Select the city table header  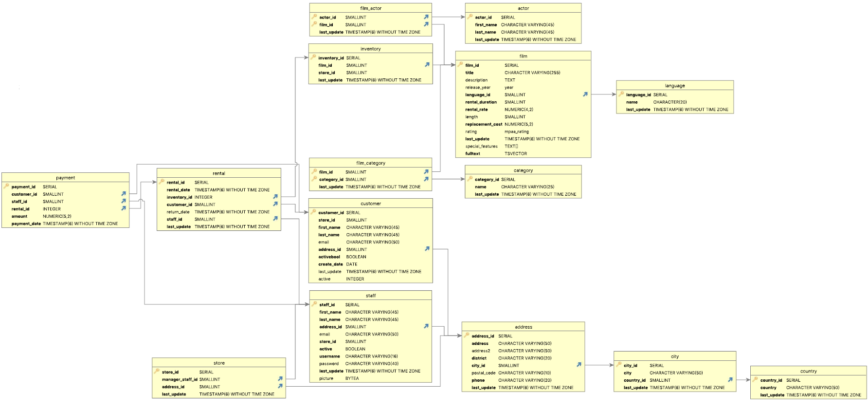675,356
